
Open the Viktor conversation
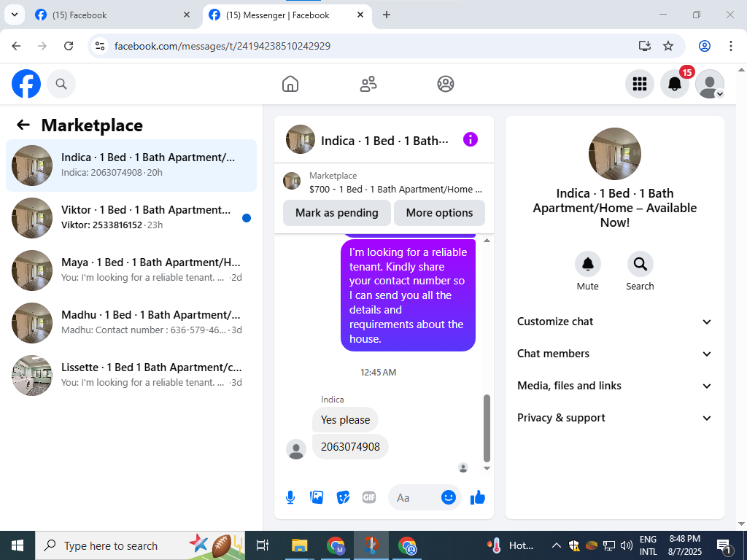pyautogui.click(x=131, y=217)
